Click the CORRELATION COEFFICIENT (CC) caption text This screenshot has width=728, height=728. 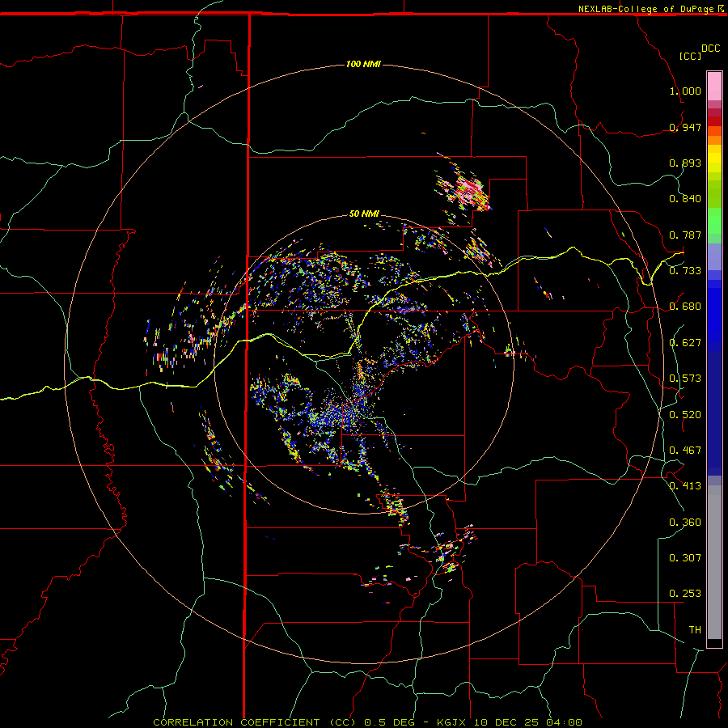[x=255, y=722]
